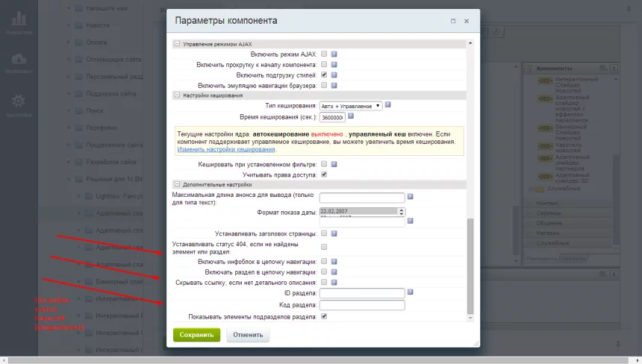Enable the 'Включить режим AJAX' checkbox
The height and width of the screenshot is (364, 642).
(x=324, y=54)
